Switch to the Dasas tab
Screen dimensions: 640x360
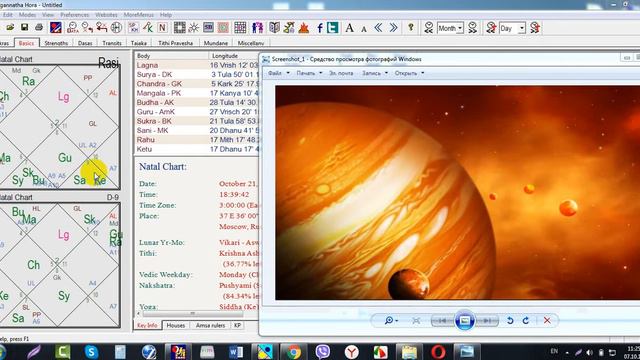(x=85, y=43)
